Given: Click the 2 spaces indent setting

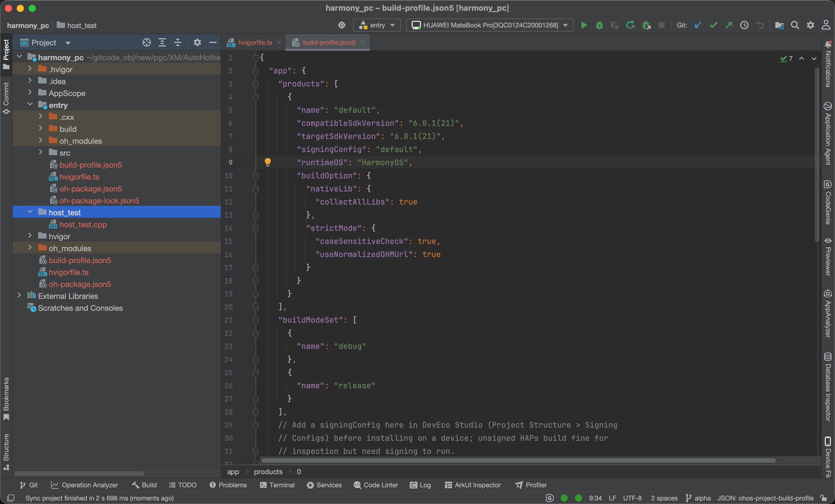Looking at the screenshot, I should 664,498.
